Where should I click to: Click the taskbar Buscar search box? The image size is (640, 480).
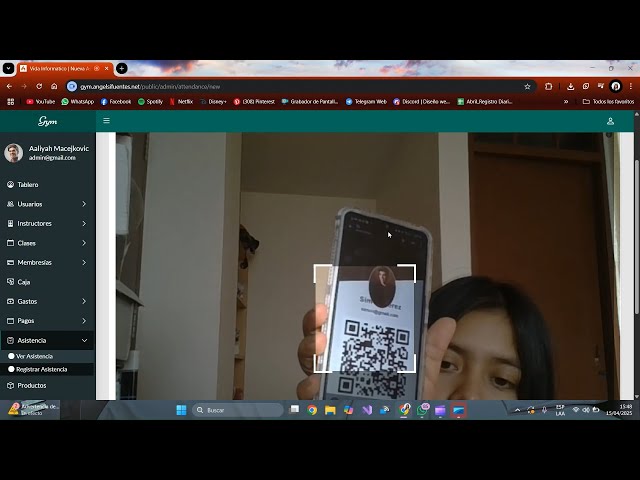pyautogui.click(x=238, y=410)
